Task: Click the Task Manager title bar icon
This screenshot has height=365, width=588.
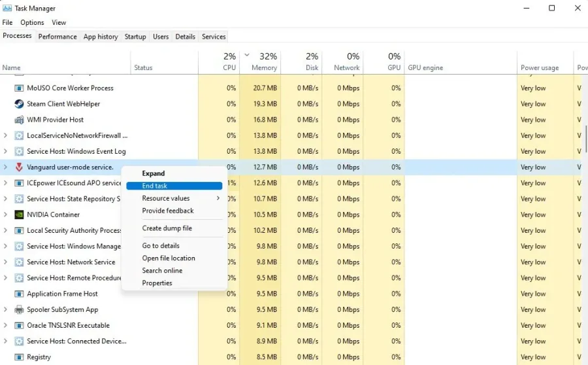Action: (7, 8)
